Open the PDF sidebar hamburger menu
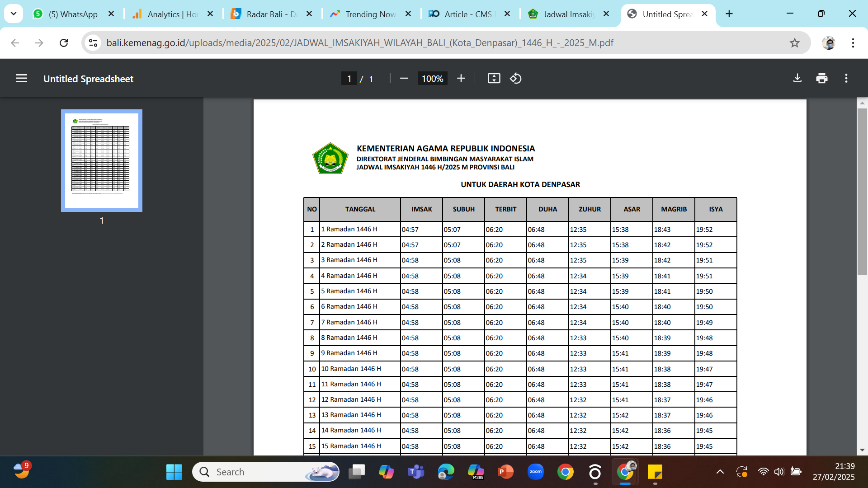The height and width of the screenshot is (488, 868). pyautogui.click(x=22, y=78)
